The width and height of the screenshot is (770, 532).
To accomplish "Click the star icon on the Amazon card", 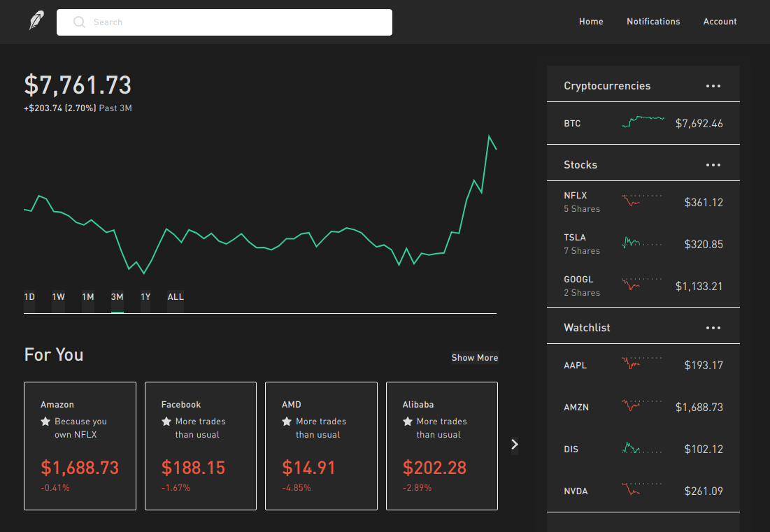I will pos(44,421).
